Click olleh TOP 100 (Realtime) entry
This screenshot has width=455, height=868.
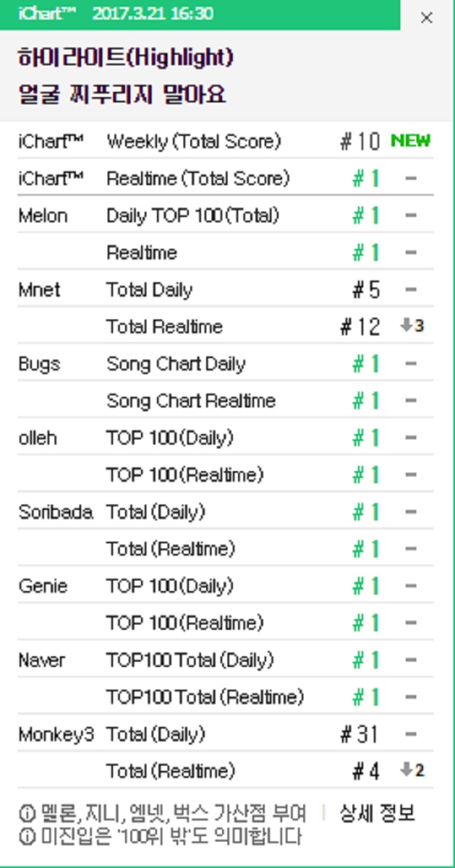tap(185, 475)
